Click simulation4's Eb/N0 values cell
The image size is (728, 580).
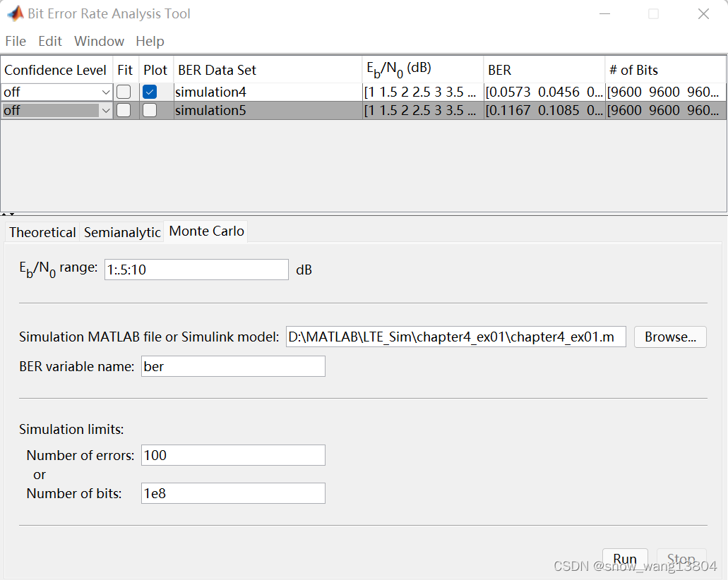click(422, 92)
